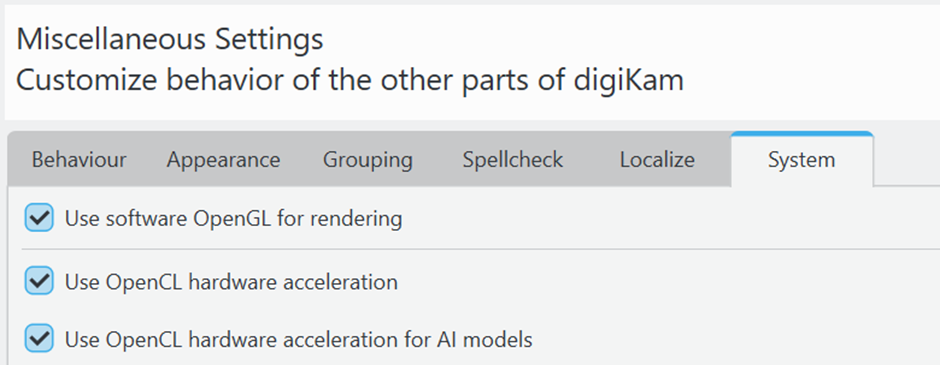Disable the OpenCL hardware acceleration checkbox
Image resolution: width=940 pixels, height=365 pixels.
(x=39, y=281)
